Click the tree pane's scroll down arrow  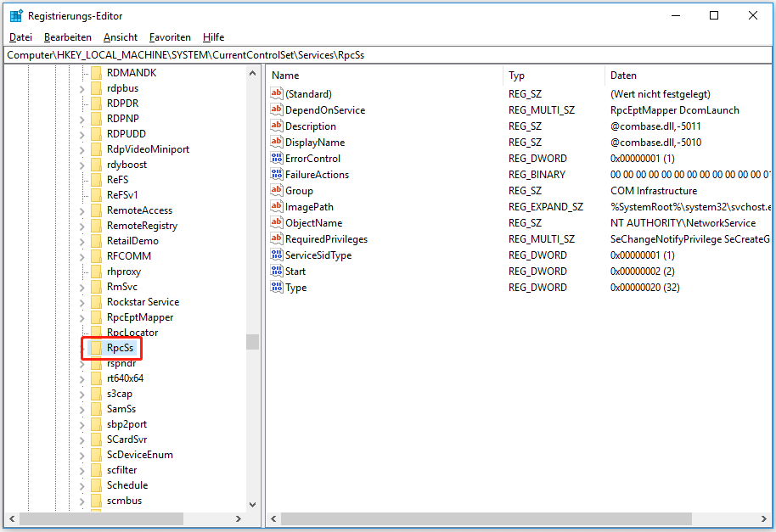click(253, 503)
